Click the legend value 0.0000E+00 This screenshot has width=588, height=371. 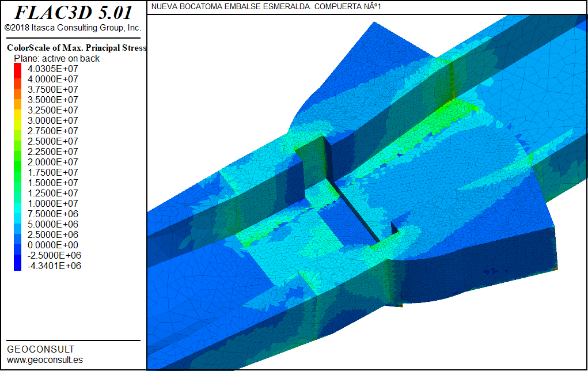(53, 245)
